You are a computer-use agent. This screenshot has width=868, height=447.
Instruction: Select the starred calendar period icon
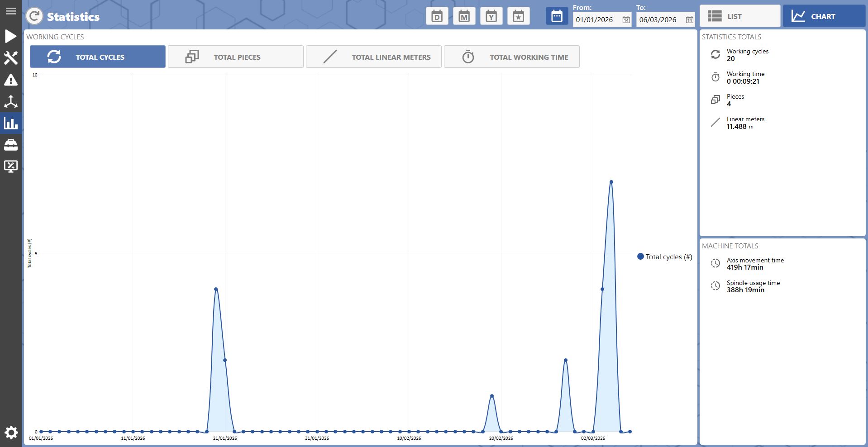(x=518, y=16)
